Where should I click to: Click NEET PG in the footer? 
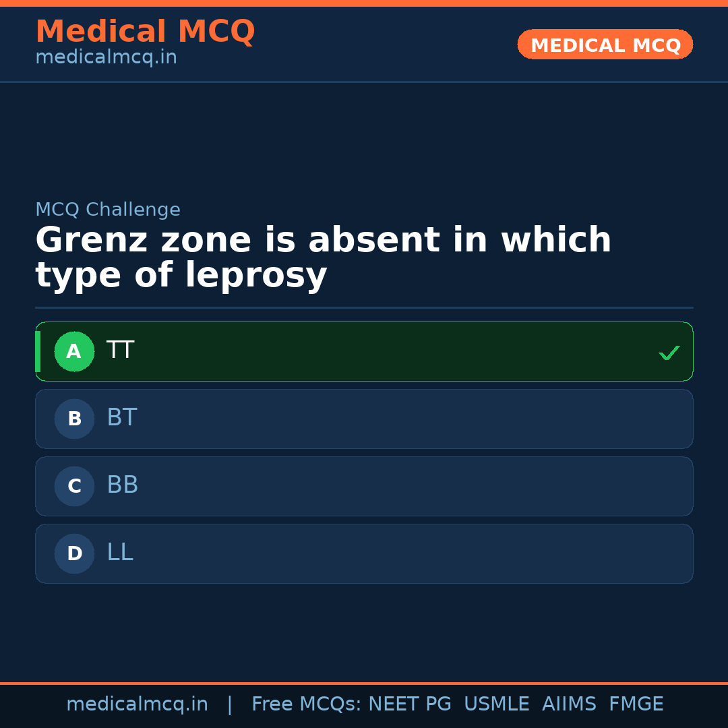point(410,704)
